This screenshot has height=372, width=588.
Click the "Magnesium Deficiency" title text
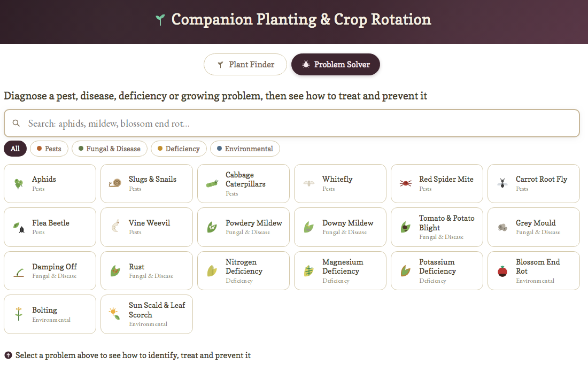pos(343,266)
